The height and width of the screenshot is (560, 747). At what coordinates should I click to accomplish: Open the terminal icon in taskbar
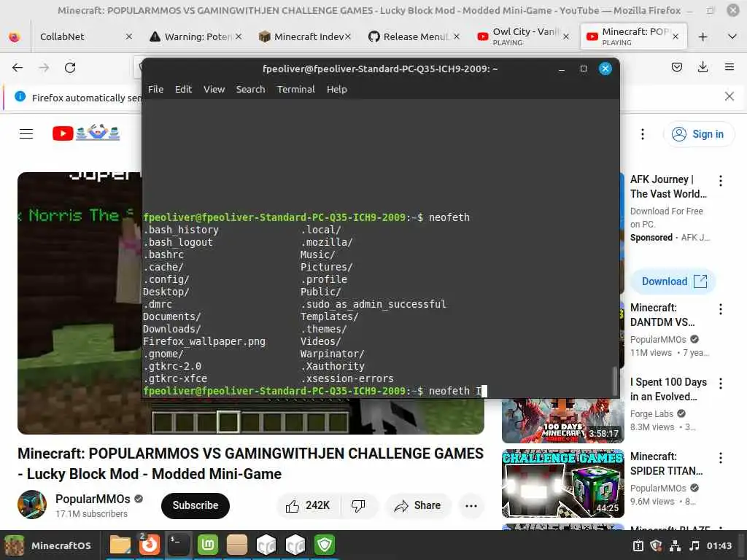(x=178, y=545)
